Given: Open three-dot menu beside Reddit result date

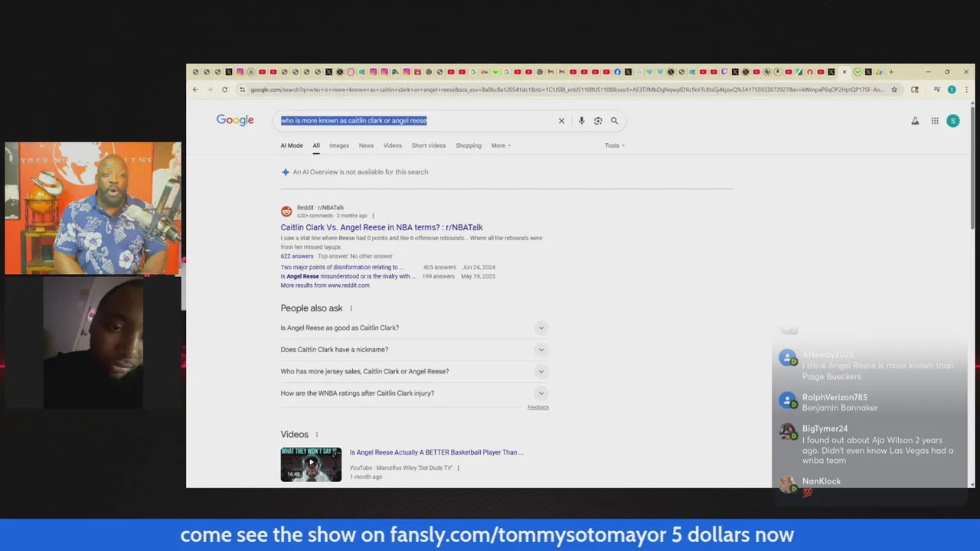Looking at the screenshot, I should (373, 216).
